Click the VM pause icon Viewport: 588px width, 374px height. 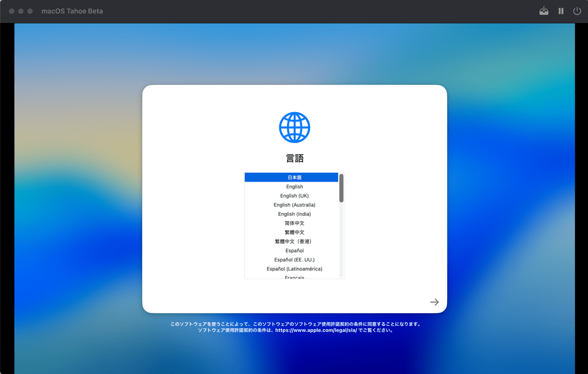click(x=561, y=11)
